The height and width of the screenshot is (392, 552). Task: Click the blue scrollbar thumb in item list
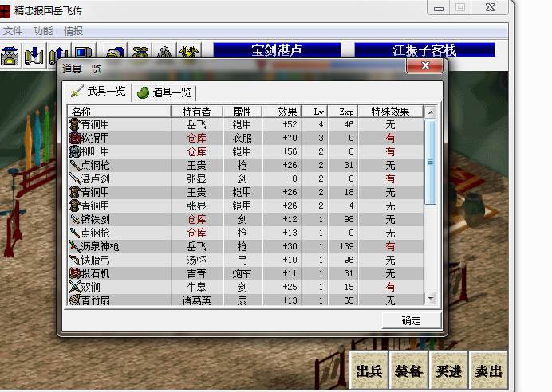tap(430, 162)
